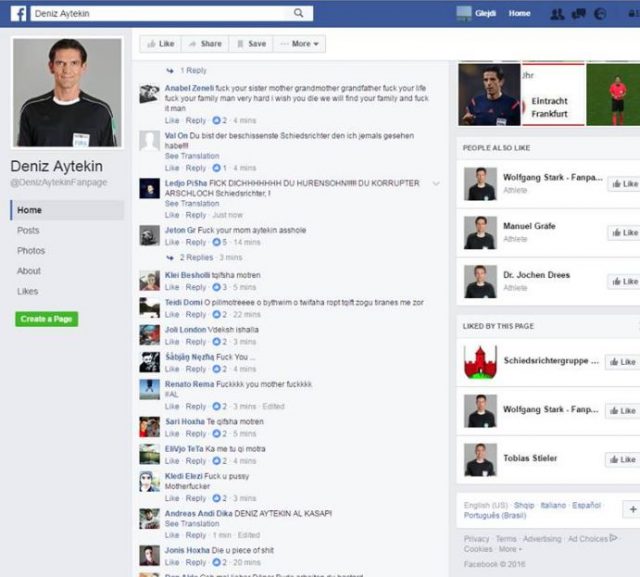Click the Schiedsrichtergruppe page crest thumbnail

pyautogui.click(x=480, y=361)
